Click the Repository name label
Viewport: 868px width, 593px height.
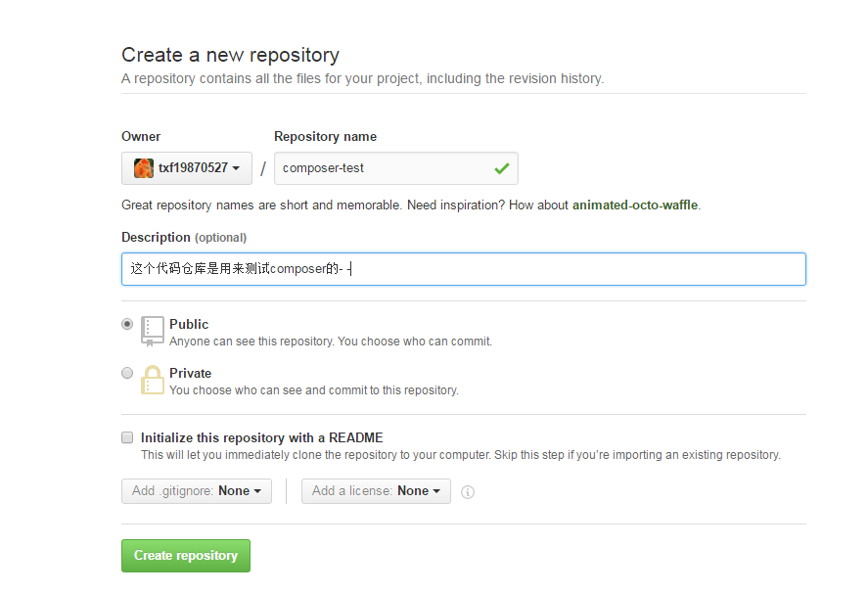[326, 136]
